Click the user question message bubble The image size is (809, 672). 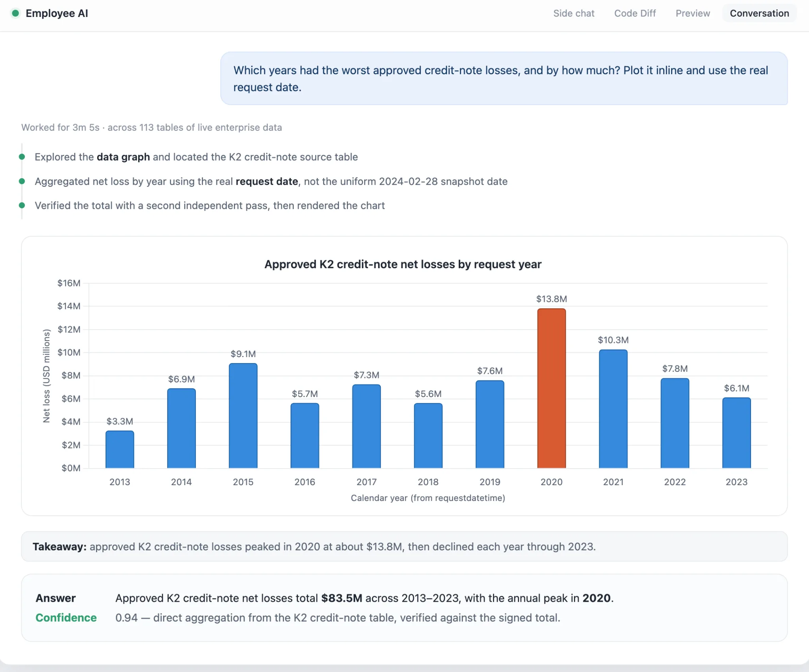pos(504,78)
